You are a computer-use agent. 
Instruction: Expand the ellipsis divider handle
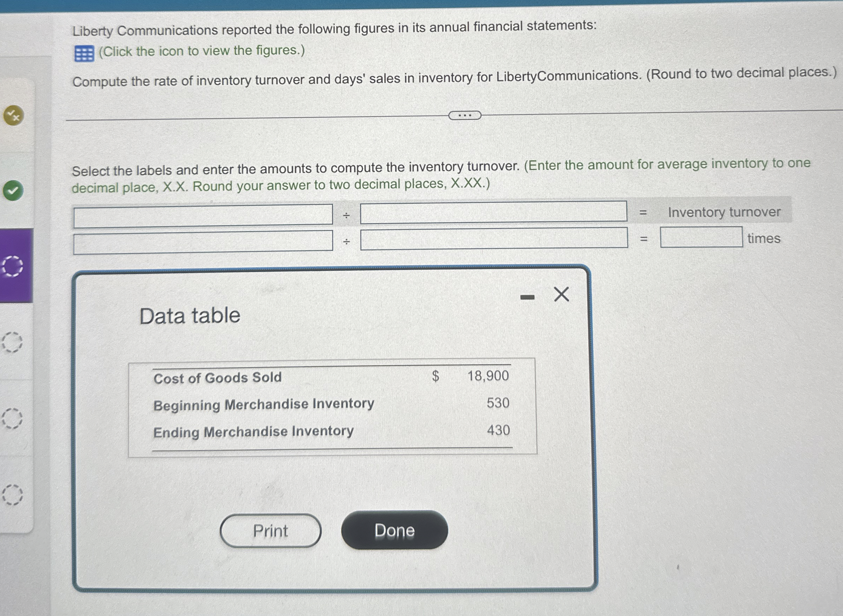[465, 115]
